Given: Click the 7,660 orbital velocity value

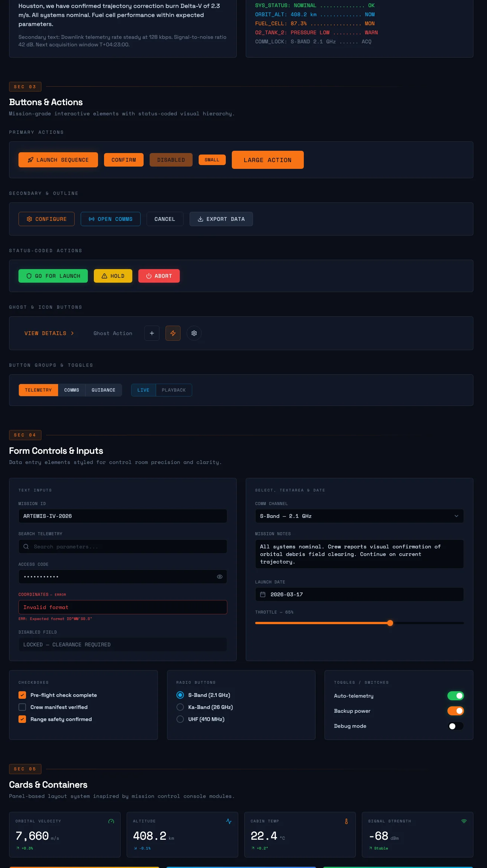Looking at the screenshot, I should tap(32, 836).
